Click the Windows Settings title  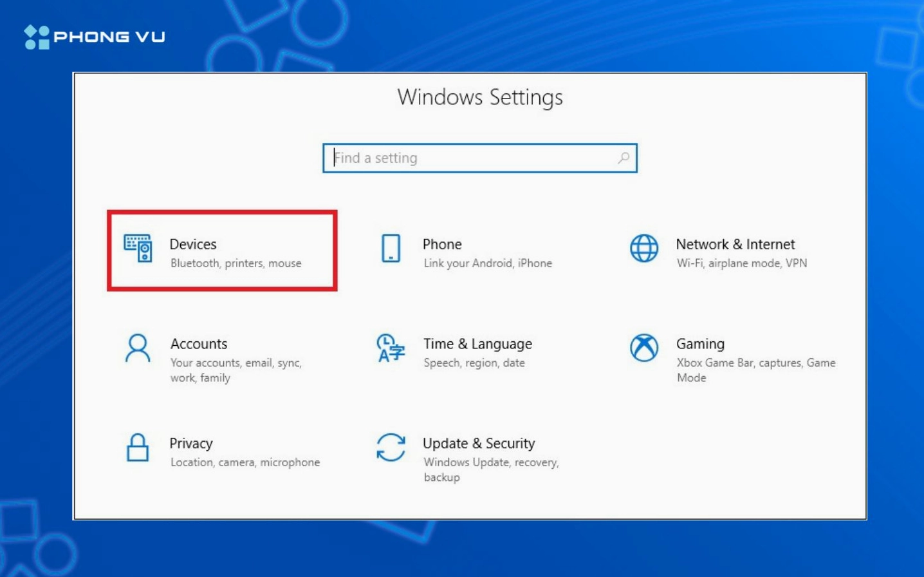pos(480,97)
